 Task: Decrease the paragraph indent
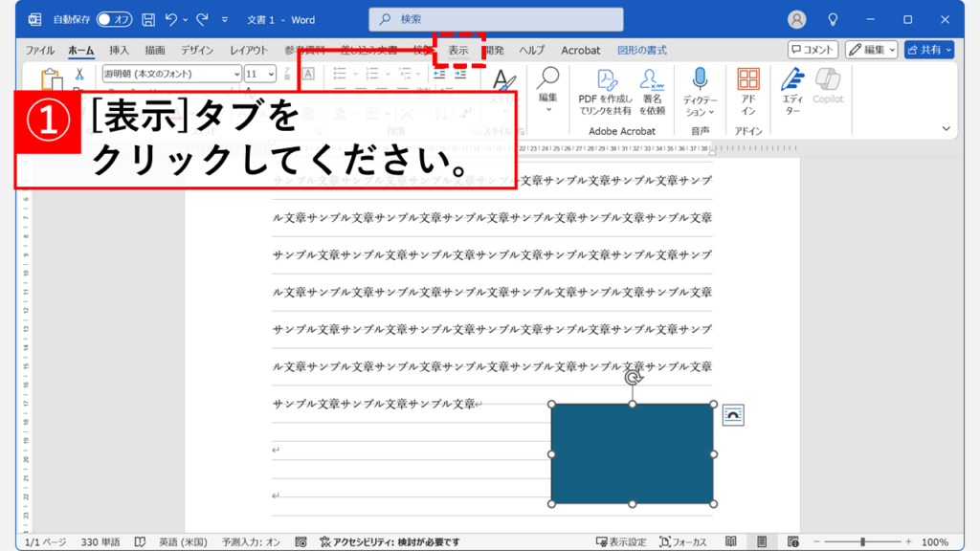pos(439,74)
